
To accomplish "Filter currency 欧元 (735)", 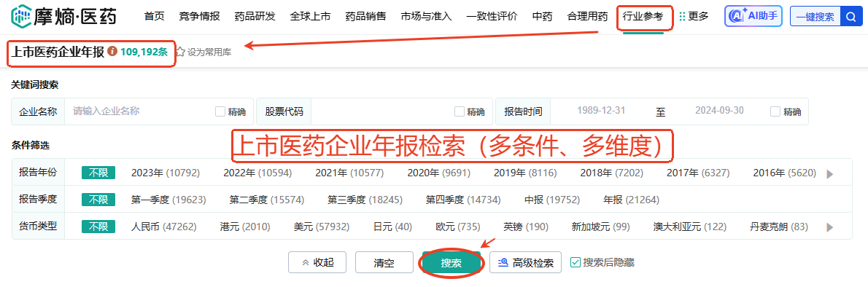I will click(458, 227).
